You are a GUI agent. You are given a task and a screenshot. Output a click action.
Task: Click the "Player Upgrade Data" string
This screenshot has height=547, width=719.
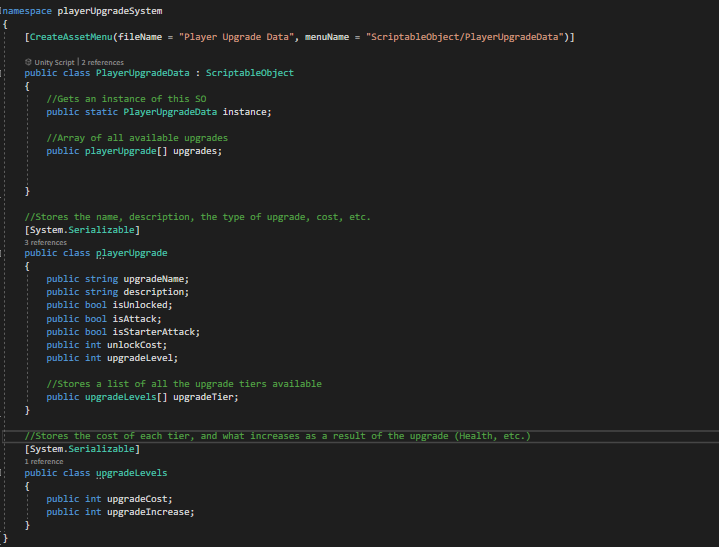[x=237, y=37]
